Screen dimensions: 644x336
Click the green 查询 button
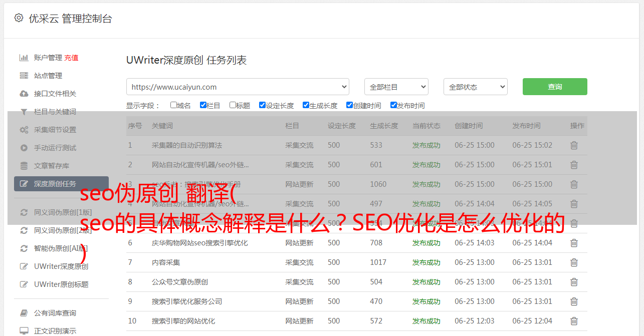[554, 87]
